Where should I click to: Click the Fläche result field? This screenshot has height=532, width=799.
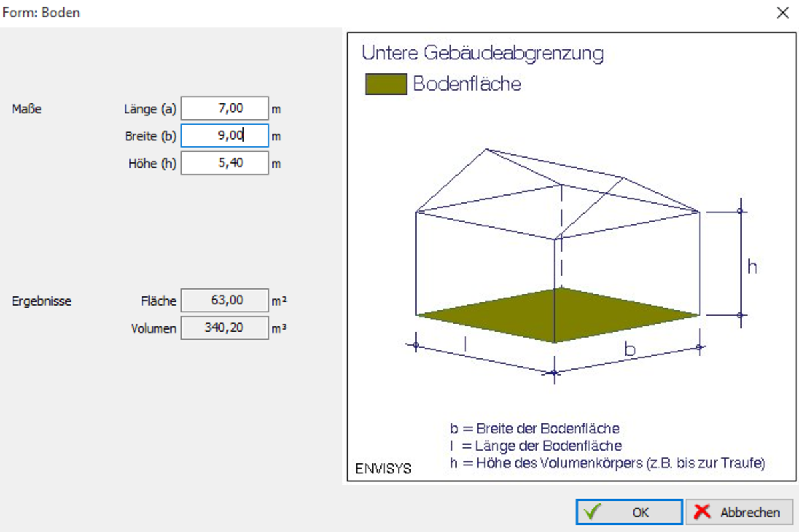click(224, 301)
